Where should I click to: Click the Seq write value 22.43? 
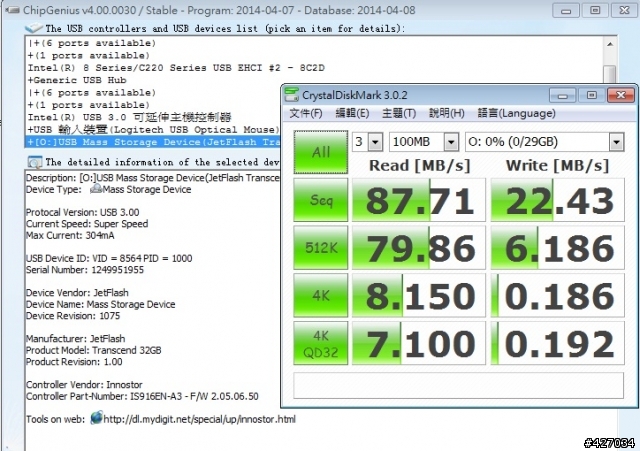click(x=558, y=200)
